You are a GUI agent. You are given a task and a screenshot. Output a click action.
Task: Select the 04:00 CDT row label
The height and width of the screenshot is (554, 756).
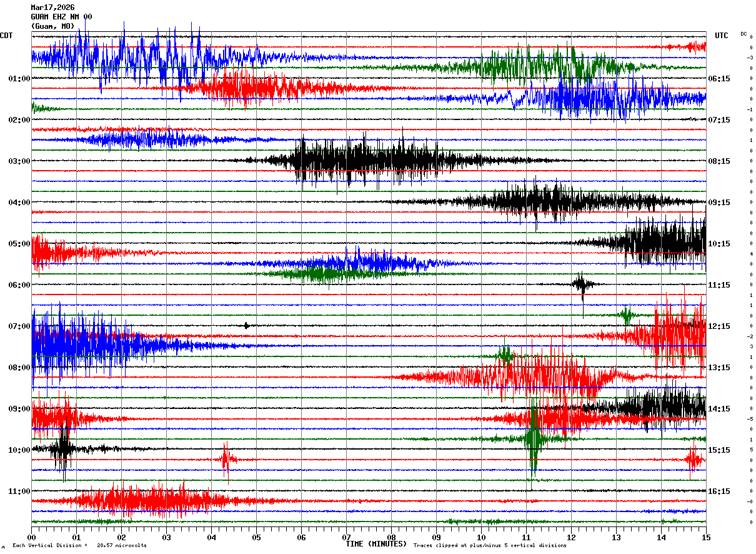(19, 203)
